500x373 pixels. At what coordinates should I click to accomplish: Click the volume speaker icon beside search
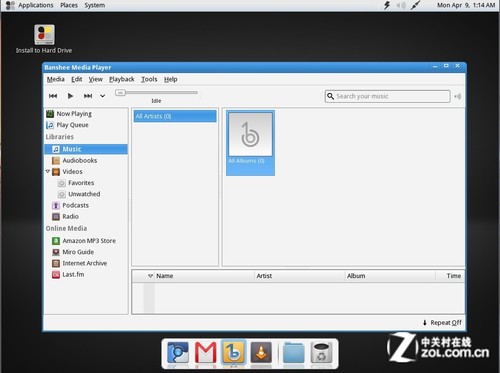click(458, 96)
